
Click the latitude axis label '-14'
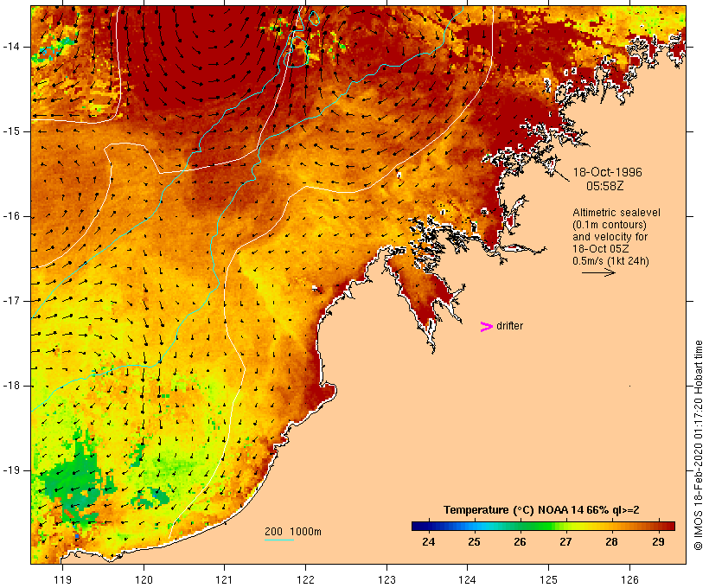[10, 47]
